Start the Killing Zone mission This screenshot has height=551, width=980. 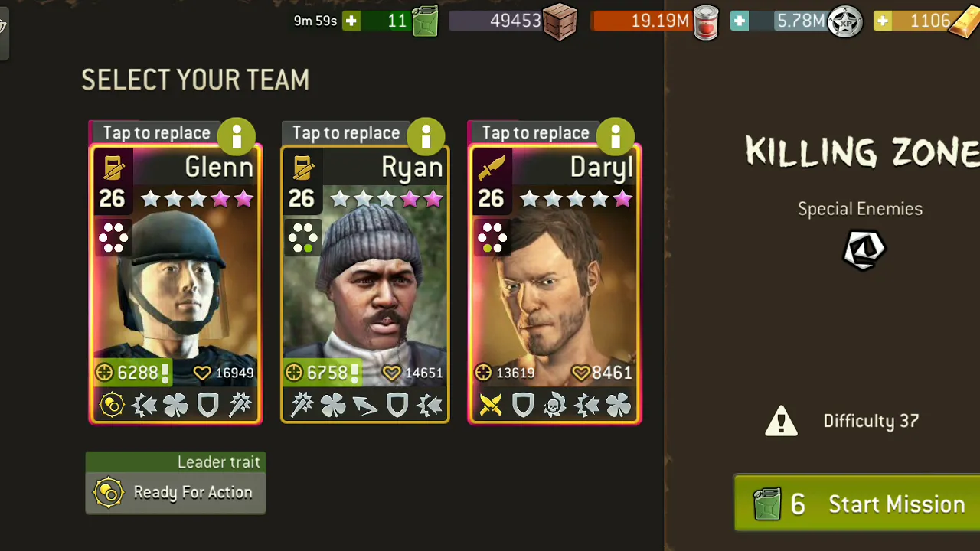(857, 504)
